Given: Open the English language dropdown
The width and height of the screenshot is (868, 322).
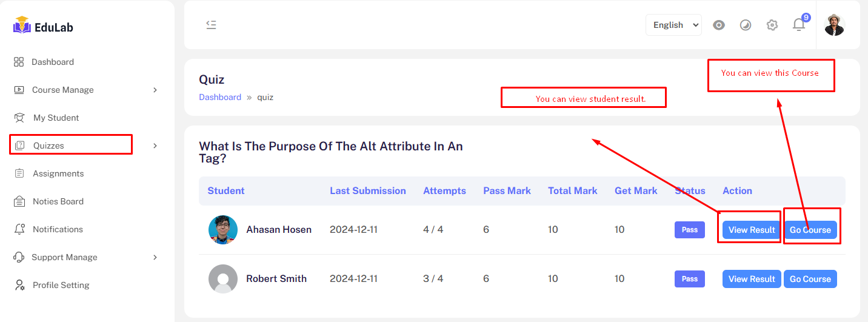Looking at the screenshot, I should (x=673, y=25).
